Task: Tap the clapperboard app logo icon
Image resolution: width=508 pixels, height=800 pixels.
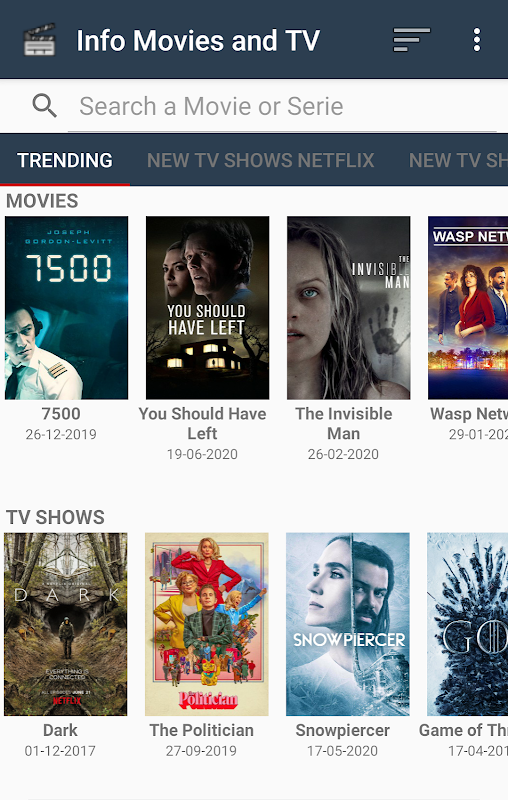Action: [x=40, y=40]
